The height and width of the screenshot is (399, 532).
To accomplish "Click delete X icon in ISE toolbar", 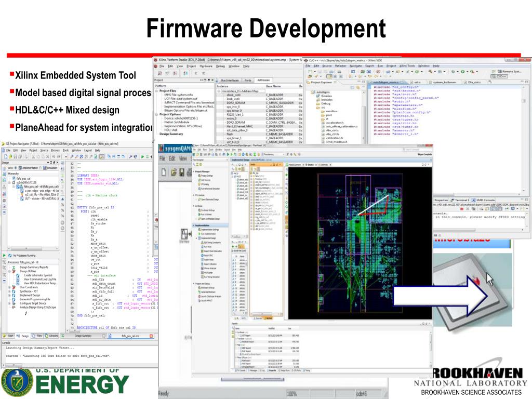I will click(x=48, y=157).
